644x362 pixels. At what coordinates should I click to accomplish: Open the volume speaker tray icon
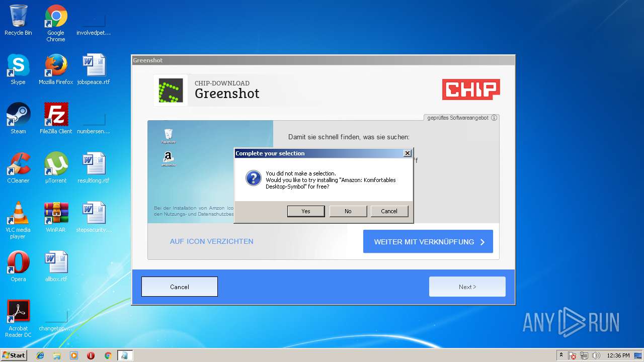(596, 355)
